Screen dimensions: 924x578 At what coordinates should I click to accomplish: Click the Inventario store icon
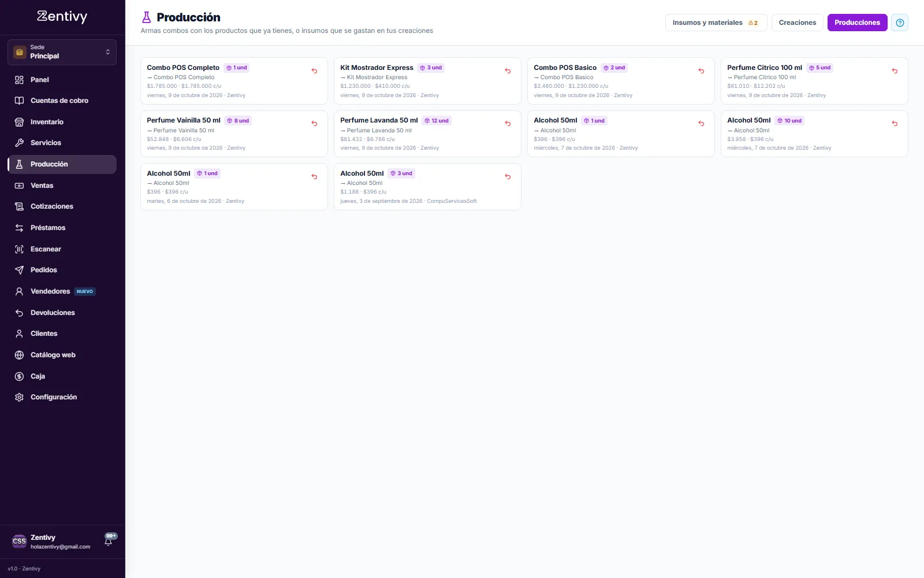coord(19,122)
